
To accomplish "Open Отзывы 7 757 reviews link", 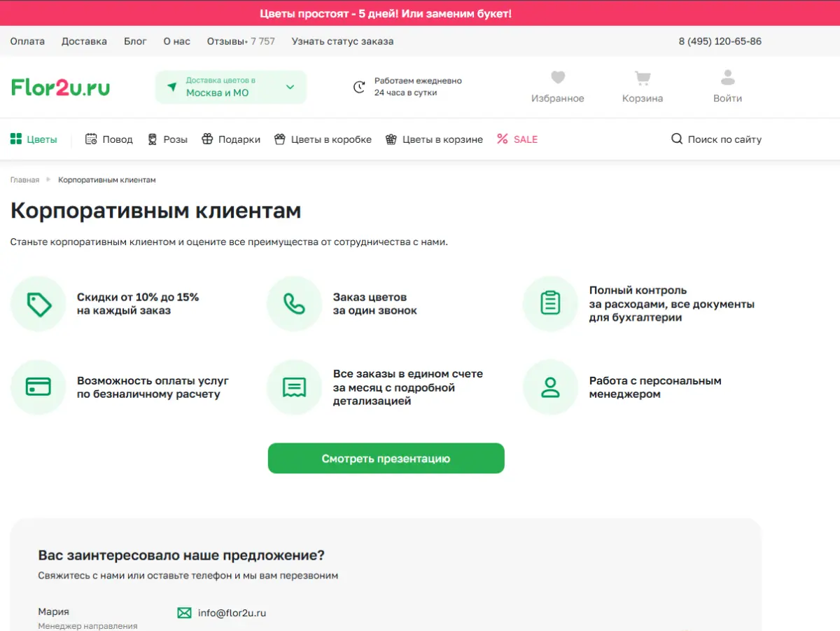I will coord(241,41).
